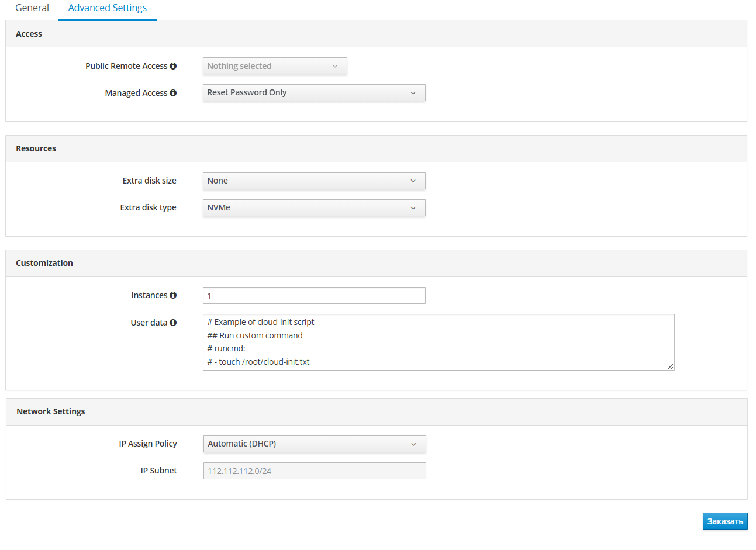The height and width of the screenshot is (550, 756).
Task: Open the IP Assign Policy dropdown
Action: click(314, 444)
